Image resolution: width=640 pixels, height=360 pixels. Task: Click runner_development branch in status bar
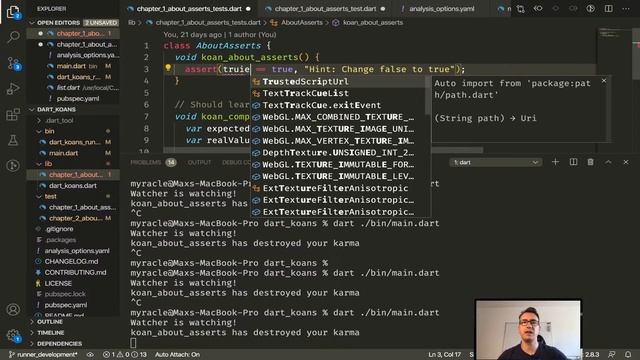click(42, 354)
